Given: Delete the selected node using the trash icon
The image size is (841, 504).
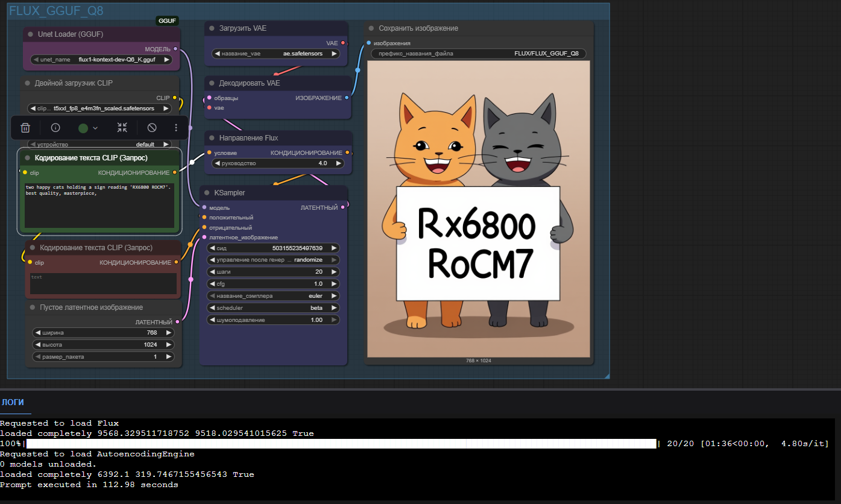Looking at the screenshot, I should pyautogui.click(x=25, y=127).
